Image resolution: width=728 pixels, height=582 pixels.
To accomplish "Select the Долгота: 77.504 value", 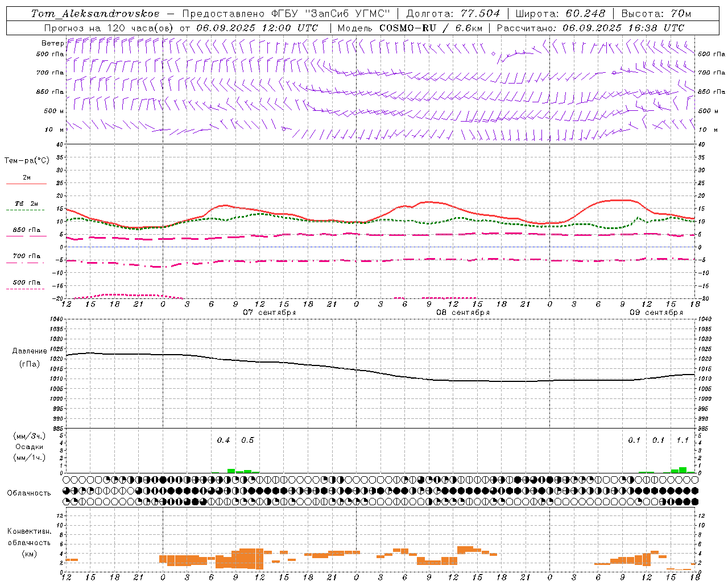I will (453, 14).
